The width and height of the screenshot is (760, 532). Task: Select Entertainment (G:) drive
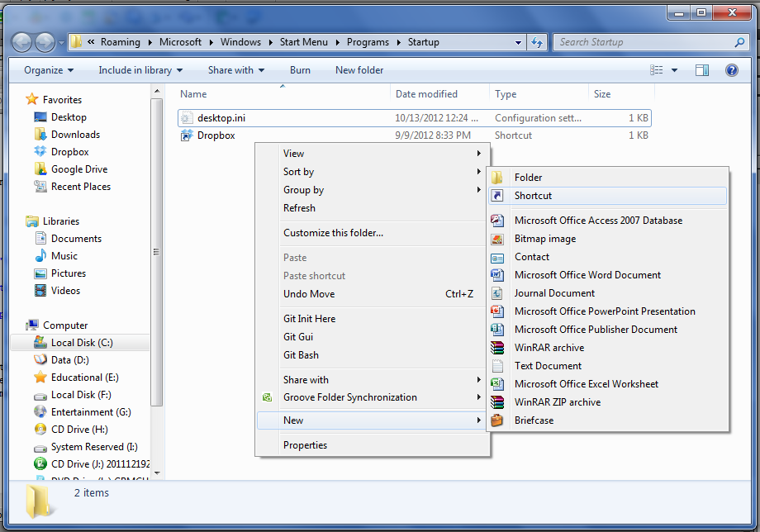[91, 412]
